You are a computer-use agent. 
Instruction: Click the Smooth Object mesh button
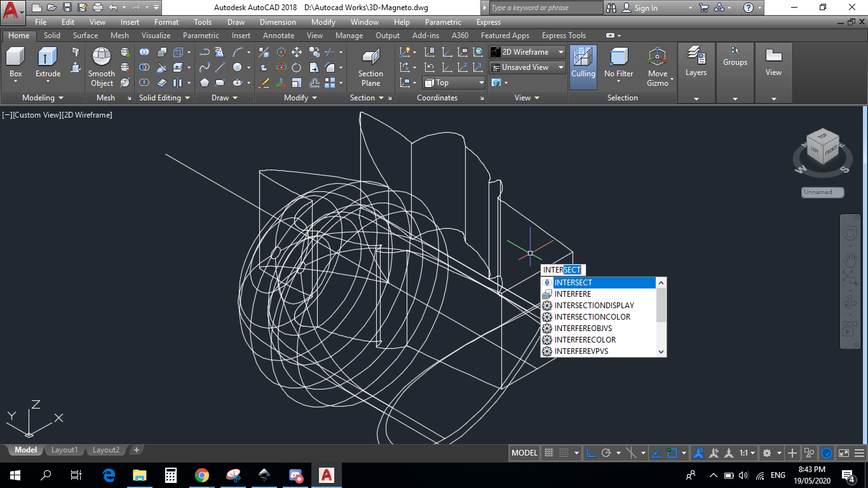102,66
